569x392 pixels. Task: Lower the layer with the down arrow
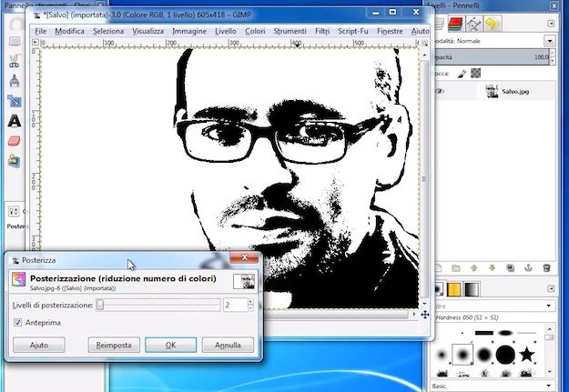pos(492,268)
